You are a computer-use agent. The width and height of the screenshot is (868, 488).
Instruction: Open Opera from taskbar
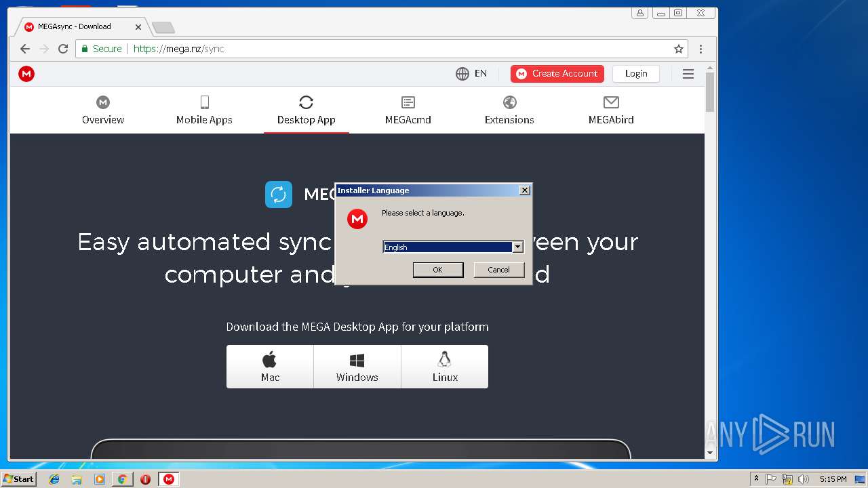[146, 479]
